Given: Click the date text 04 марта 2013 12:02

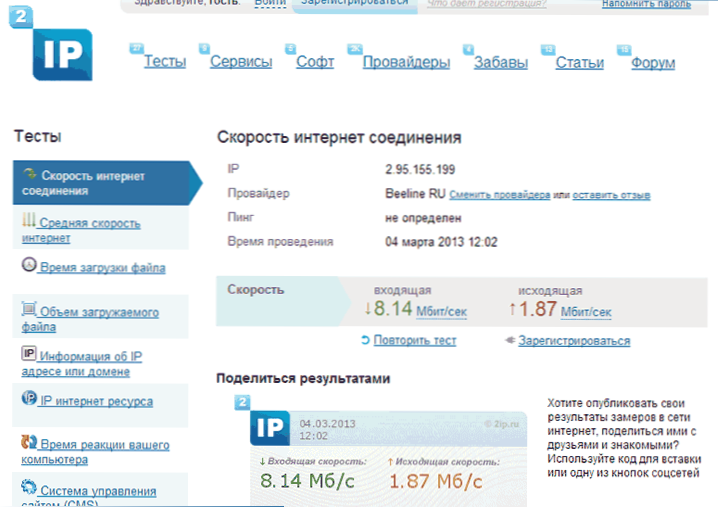Looking at the screenshot, I should click(x=441, y=242).
